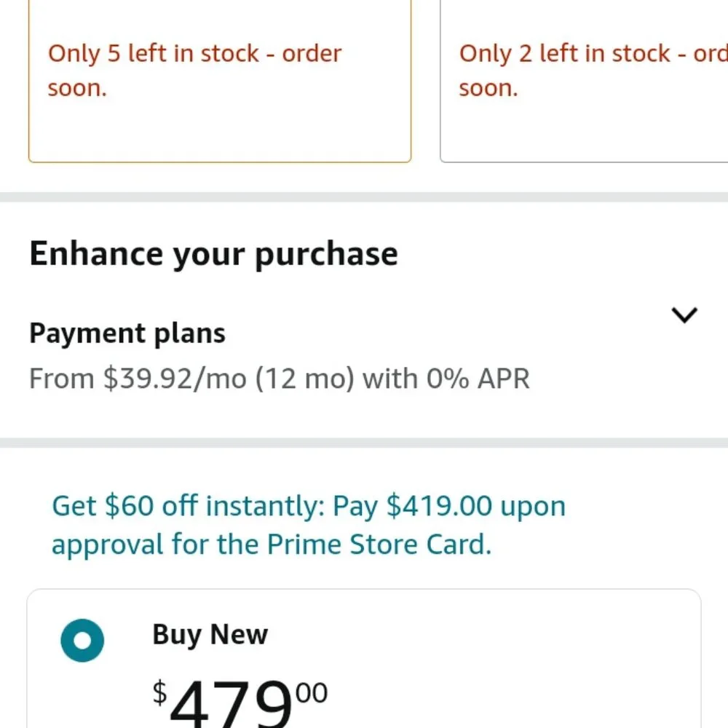Viewport: 728px width, 728px height.
Task: Open Payment plans section heading
Action: (x=127, y=333)
